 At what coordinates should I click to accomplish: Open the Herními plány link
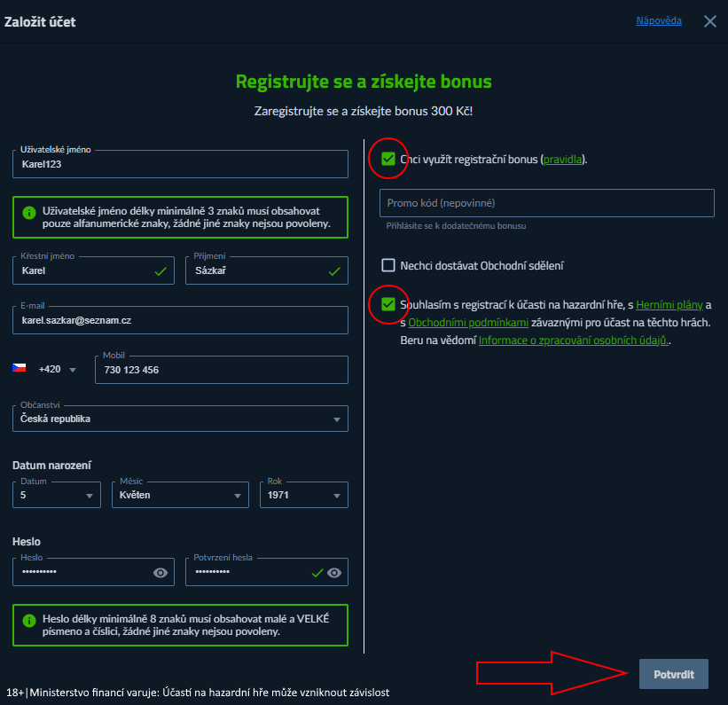pyautogui.click(x=669, y=305)
